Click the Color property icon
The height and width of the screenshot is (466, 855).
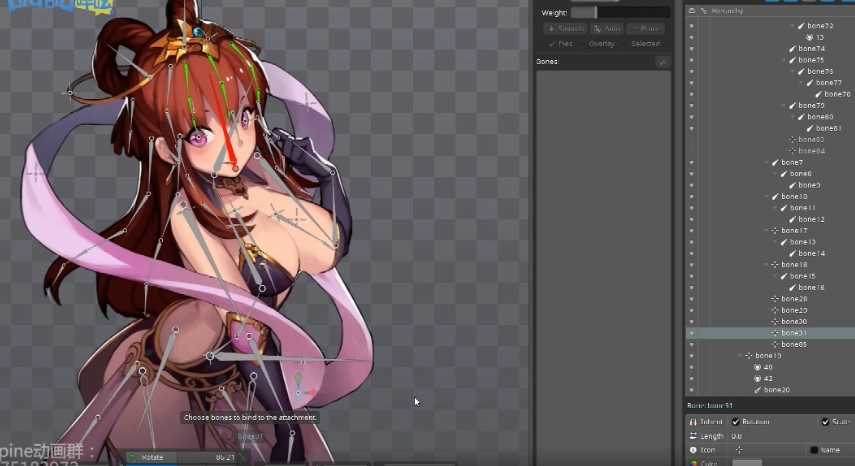coord(693,463)
